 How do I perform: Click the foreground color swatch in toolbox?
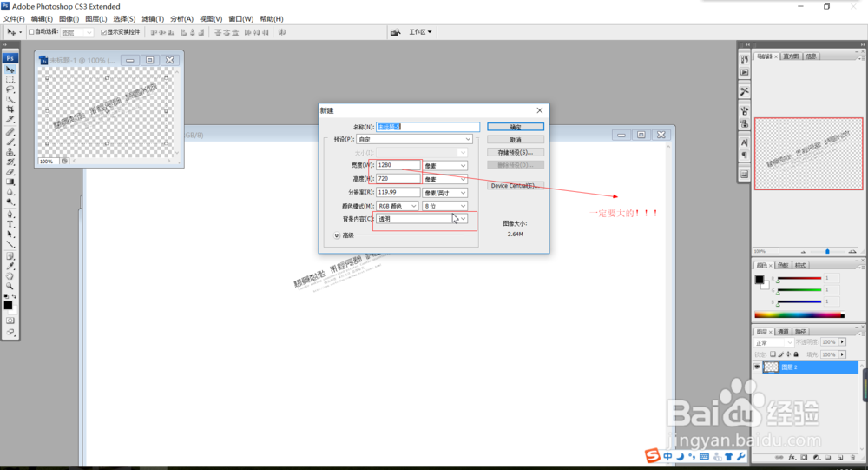[8, 306]
